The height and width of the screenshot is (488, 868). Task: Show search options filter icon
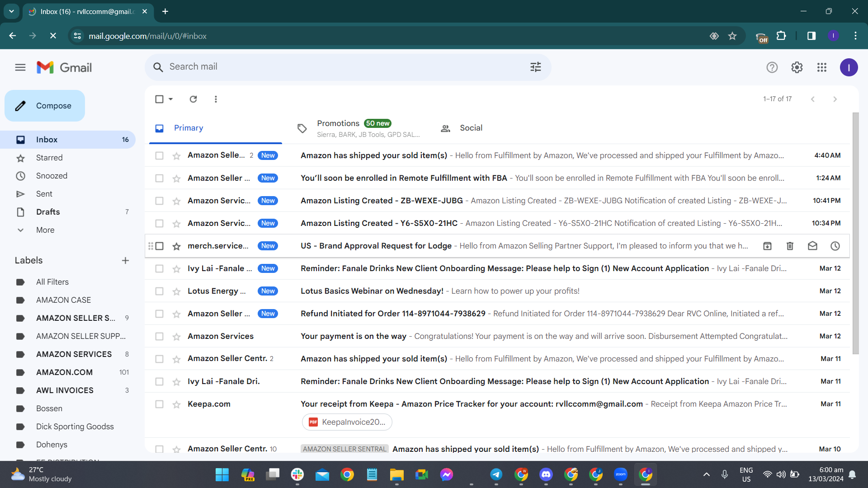click(536, 67)
